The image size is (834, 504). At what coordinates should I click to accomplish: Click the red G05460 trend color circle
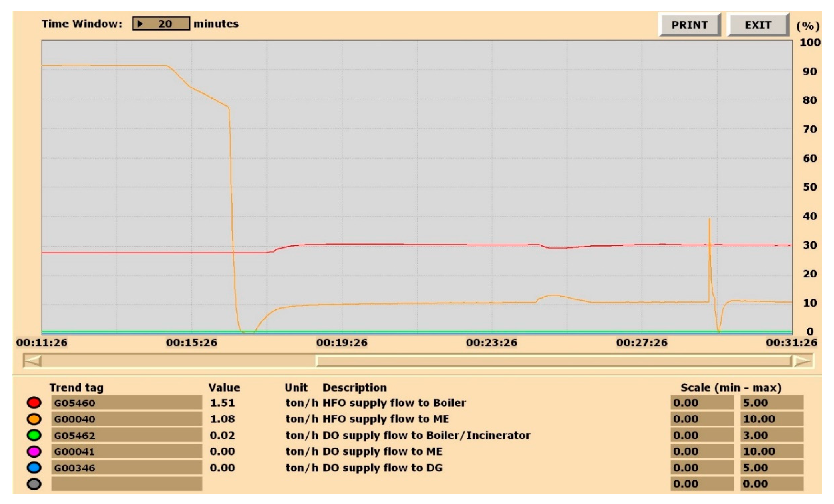(34, 403)
